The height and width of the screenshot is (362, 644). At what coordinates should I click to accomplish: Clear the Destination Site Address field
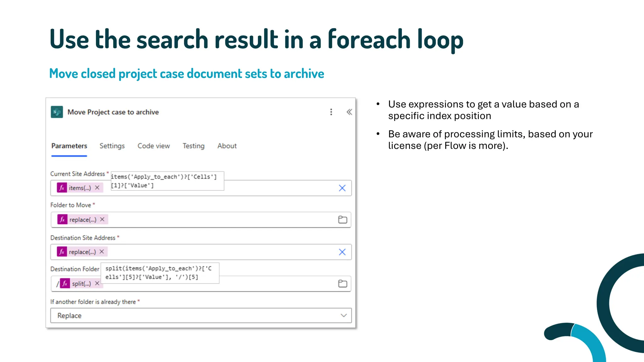coord(342,252)
